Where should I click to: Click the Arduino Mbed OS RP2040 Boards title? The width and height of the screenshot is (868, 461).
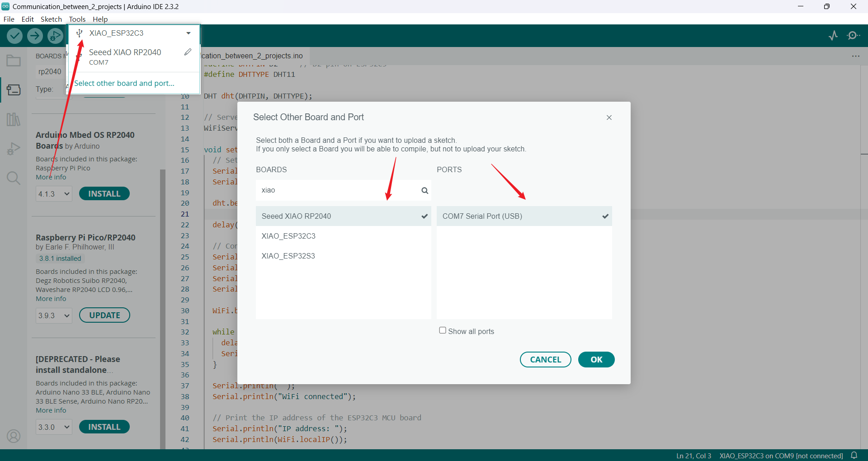tap(85, 140)
